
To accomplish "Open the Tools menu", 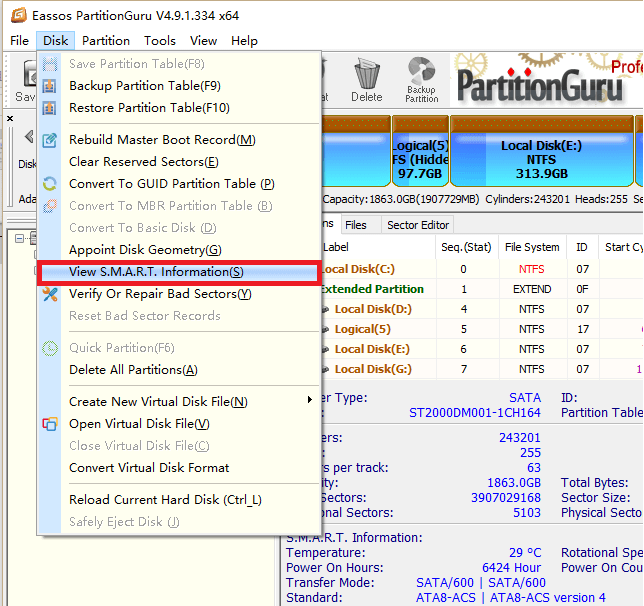I will pyautogui.click(x=160, y=41).
